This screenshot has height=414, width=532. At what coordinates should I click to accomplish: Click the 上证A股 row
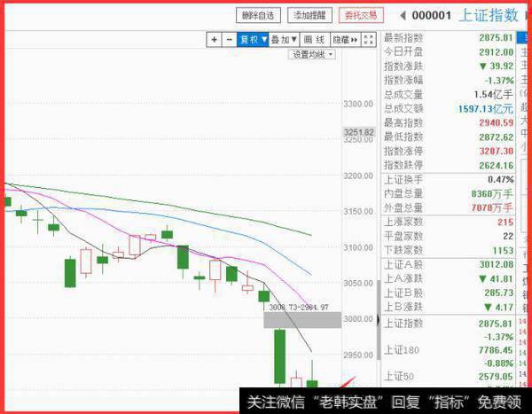pos(448,264)
